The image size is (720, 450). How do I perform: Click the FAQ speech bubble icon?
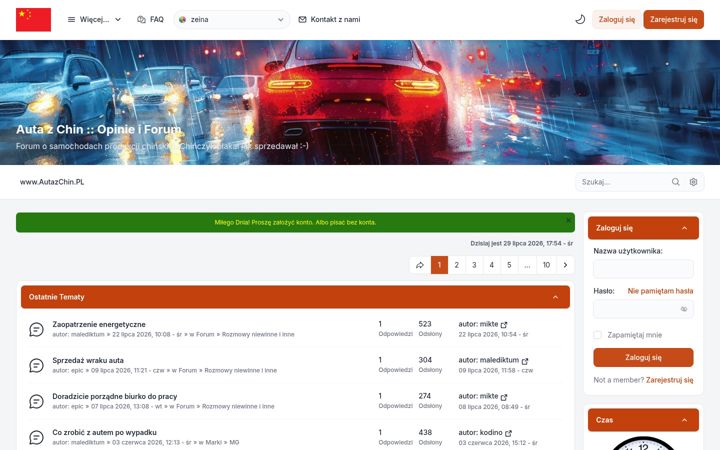point(141,19)
